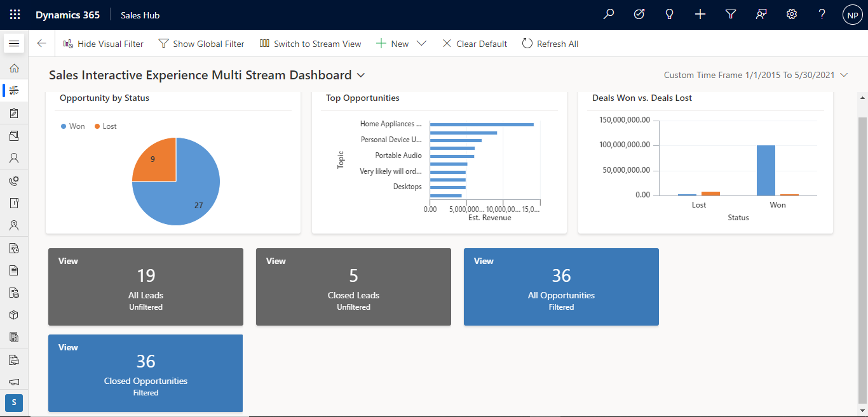Click the vertical scrollbar up arrow
Screen dimensions: 868x417
click(x=862, y=98)
